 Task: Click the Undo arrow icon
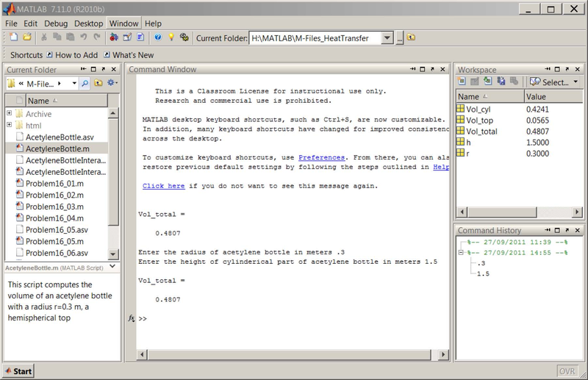pos(84,37)
